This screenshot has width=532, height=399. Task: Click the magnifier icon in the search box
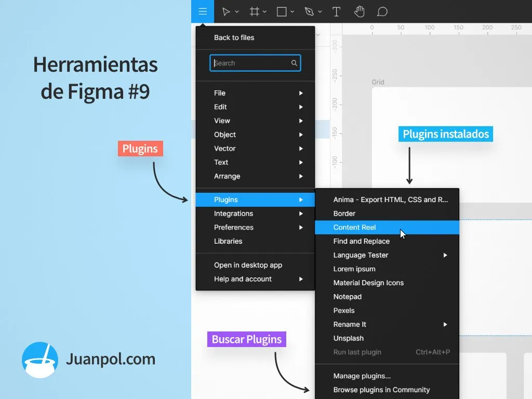tap(294, 63)
